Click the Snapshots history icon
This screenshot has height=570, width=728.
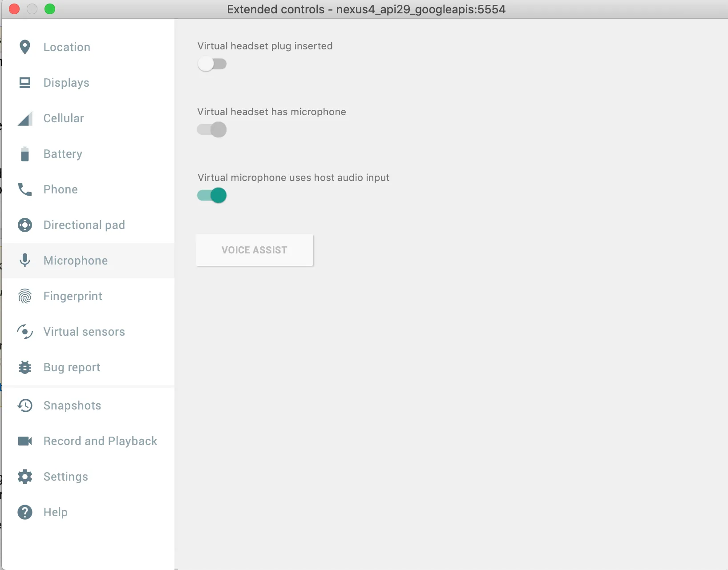[25, 405]
